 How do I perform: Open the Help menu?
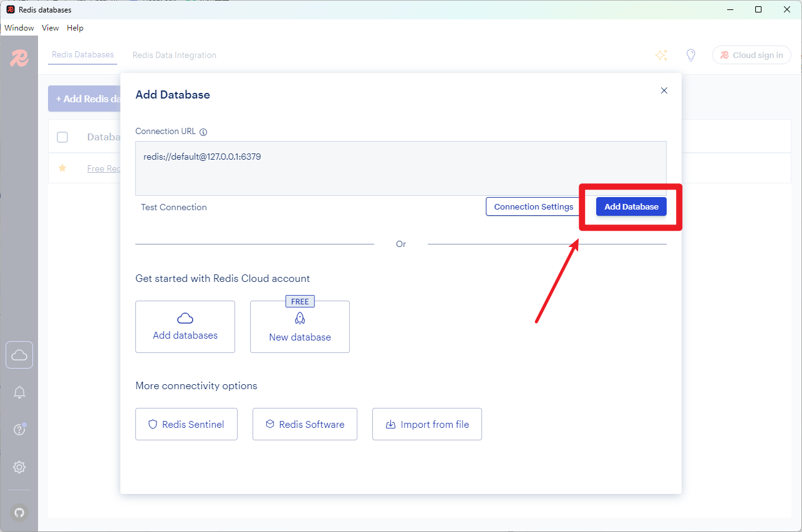[75, 28]
